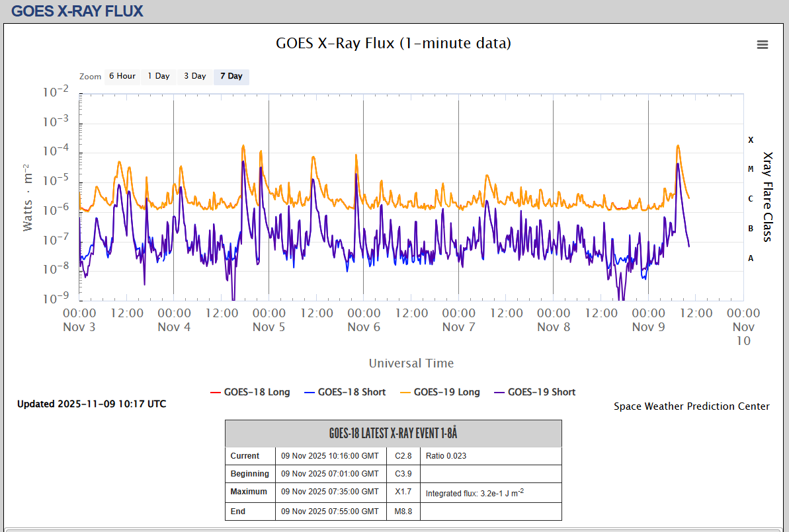Click the Xray Flare Class axis title
Viewport: 789px width, 532px height.
[768, 197]
